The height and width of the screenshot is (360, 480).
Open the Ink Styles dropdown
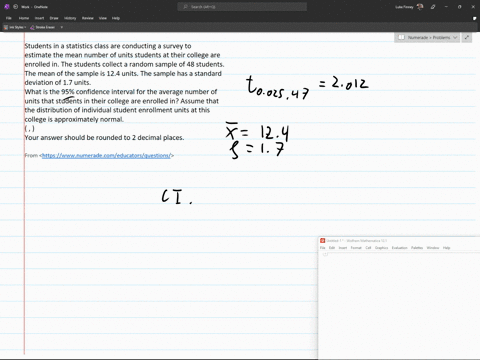(15, 27)
